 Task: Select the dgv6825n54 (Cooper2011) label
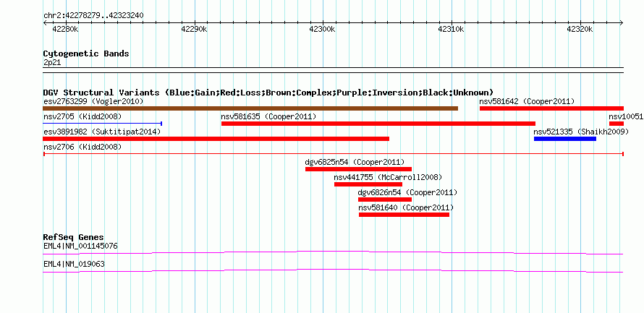355,162
